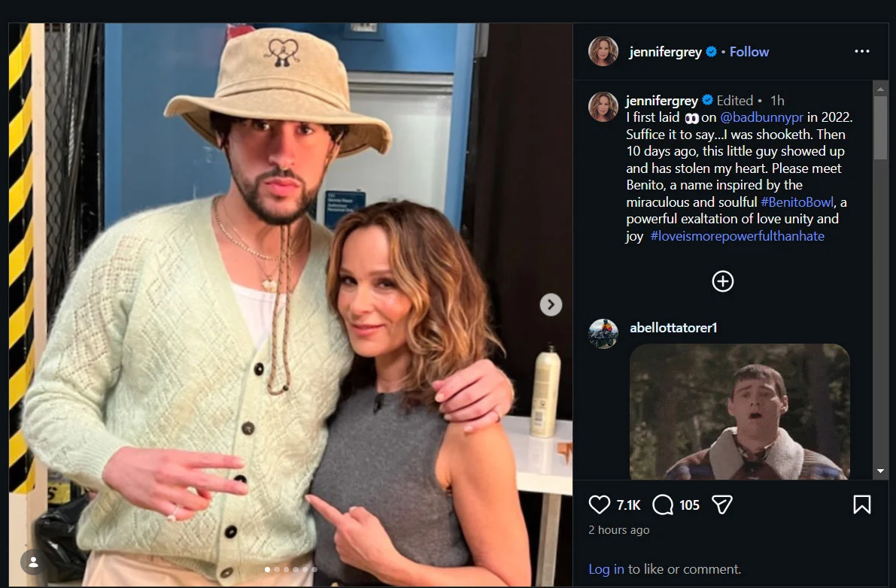Advance the carousel with the right arrow

[550, 305]
